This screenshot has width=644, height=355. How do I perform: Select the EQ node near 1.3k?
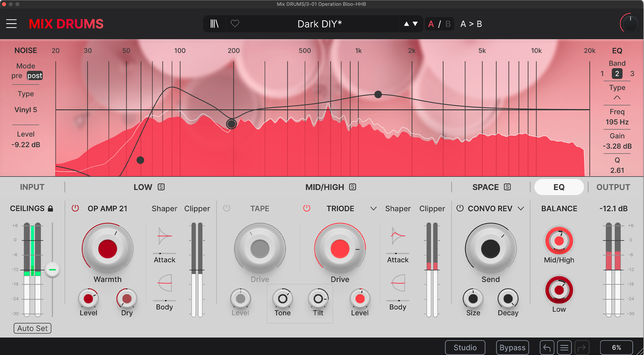click(378, 94)
